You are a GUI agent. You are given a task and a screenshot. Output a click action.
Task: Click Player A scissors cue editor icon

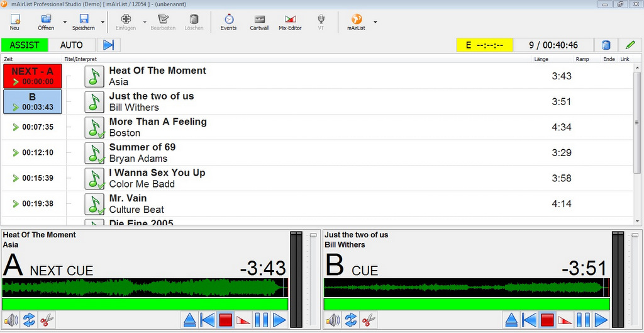pyautogui.click(x=47, y=319)
